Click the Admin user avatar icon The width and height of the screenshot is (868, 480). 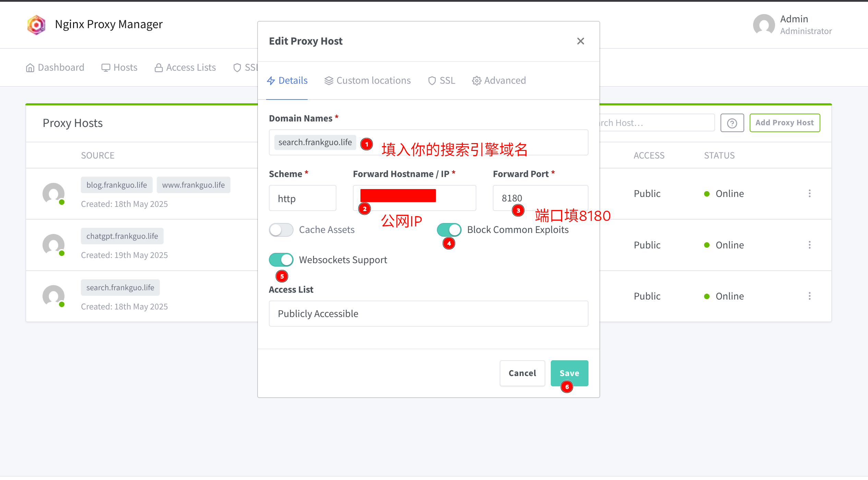click(763, 25)
